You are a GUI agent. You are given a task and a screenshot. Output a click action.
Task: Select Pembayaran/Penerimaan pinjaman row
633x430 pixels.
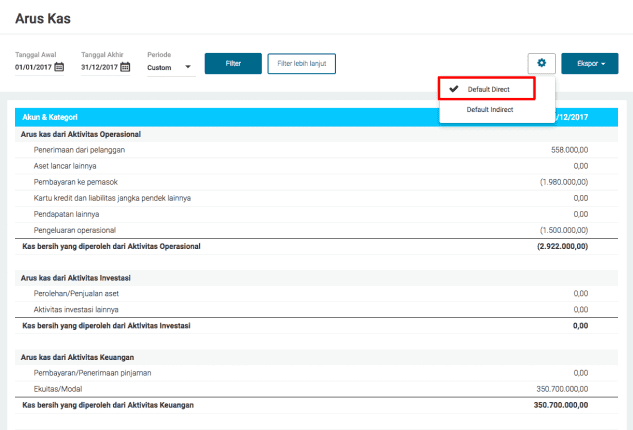(x=316, y=373)
